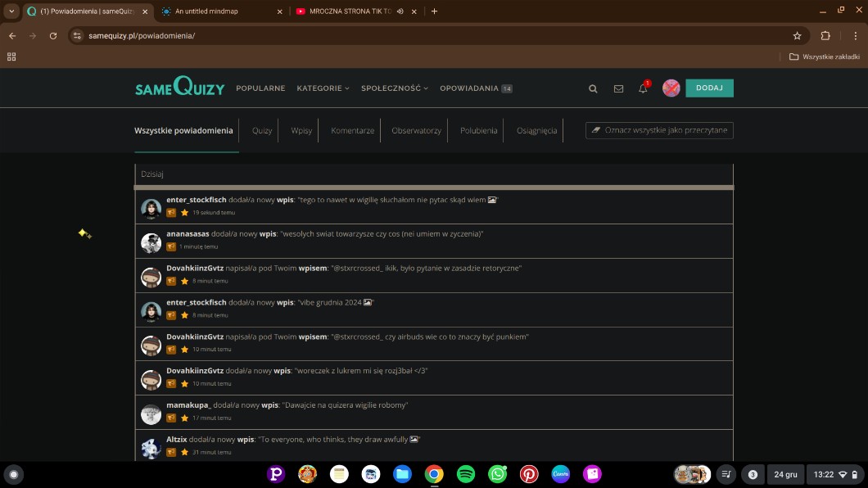868x488 pixels.
Task: Click the notification bell icon
Action: coord(643,88)
